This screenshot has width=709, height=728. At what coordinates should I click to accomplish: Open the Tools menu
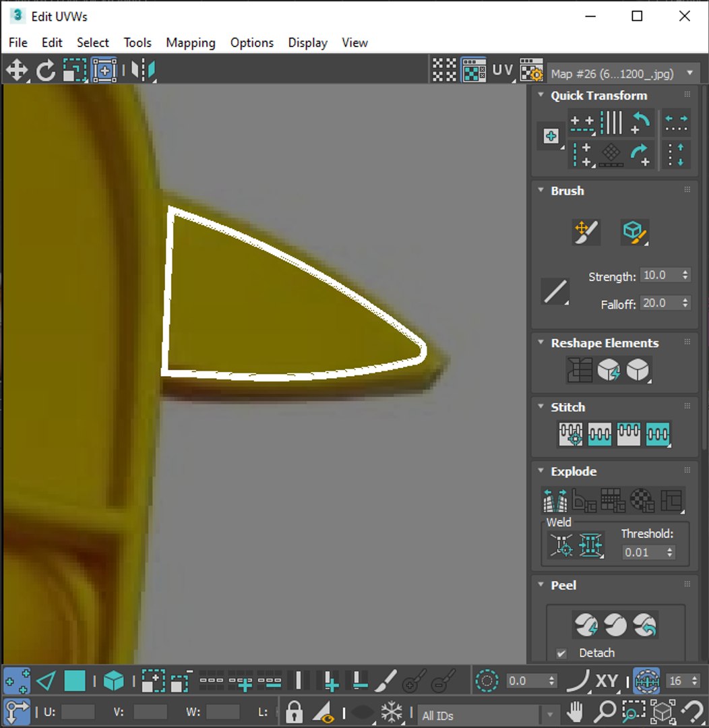[x=137, y=42]
